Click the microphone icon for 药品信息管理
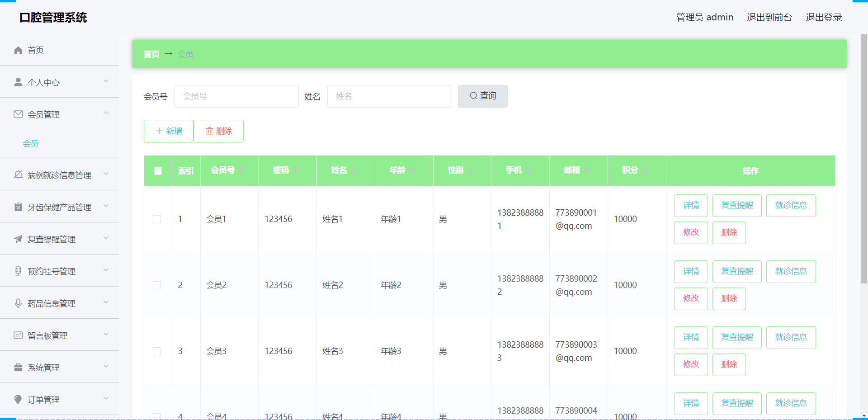Screen dimensions: 868x420 pos(18,303)
